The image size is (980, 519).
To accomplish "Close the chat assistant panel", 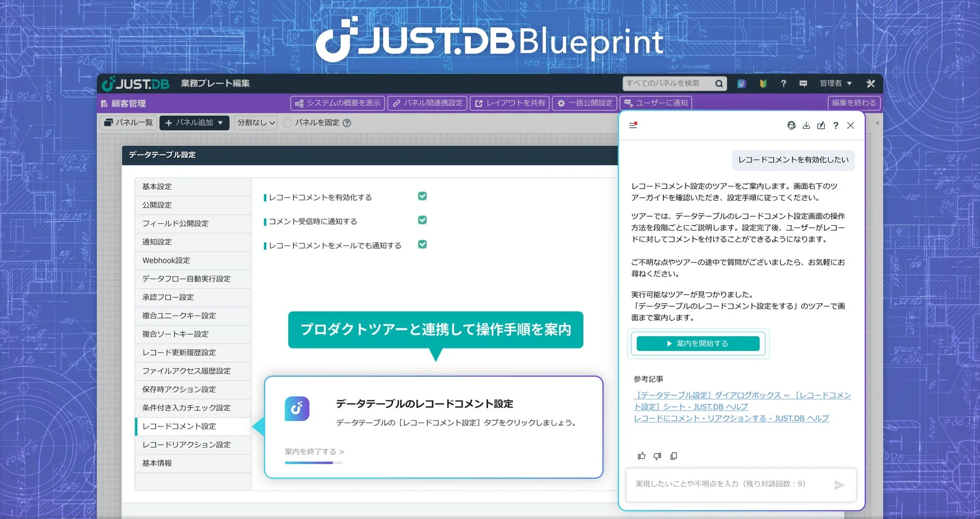I will click(x=850, y=125).
